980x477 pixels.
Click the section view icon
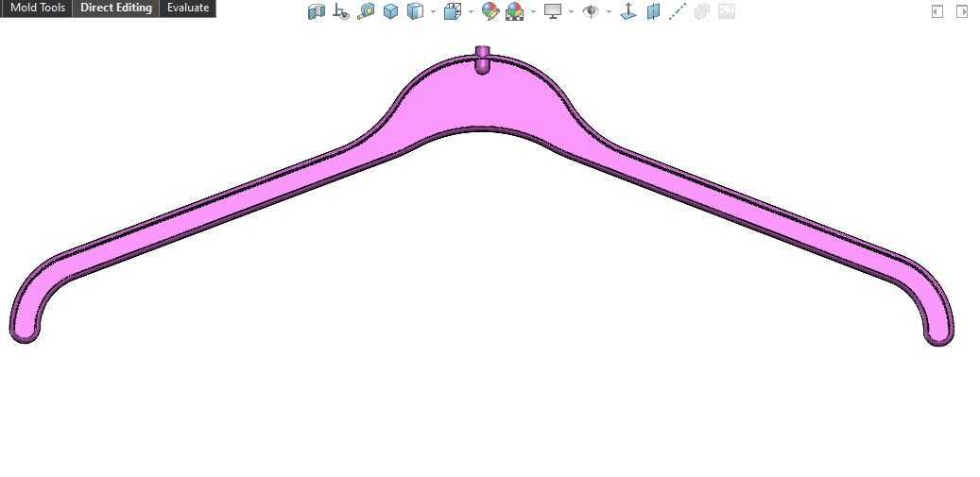[x=317, y=11]
